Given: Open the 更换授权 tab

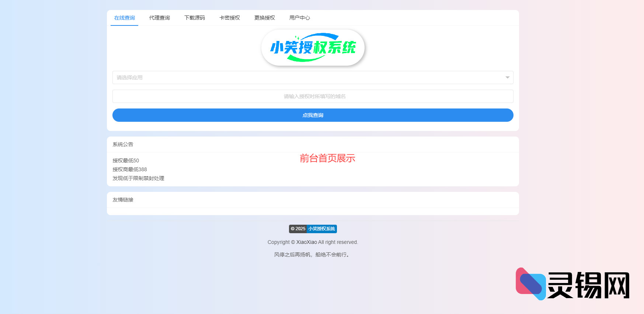Looking at the screenshot, I should (x=264, y=18).
